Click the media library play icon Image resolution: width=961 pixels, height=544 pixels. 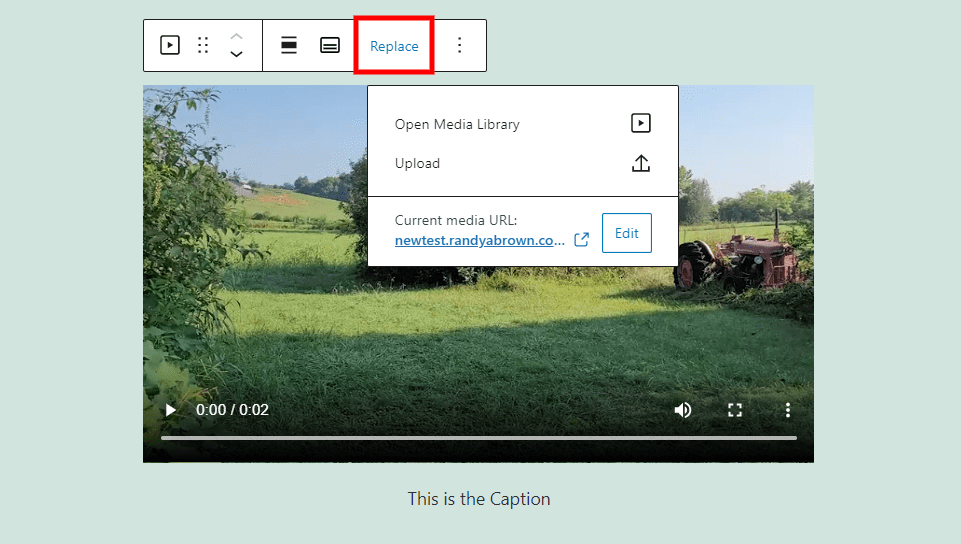(x=641, y=123)
